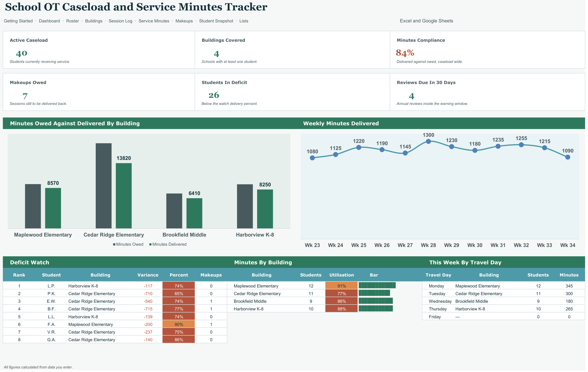Click the Brookfield Middle utilisation bar
The image size is (588, 372).
pyautogui.click(x=376, y=301)
